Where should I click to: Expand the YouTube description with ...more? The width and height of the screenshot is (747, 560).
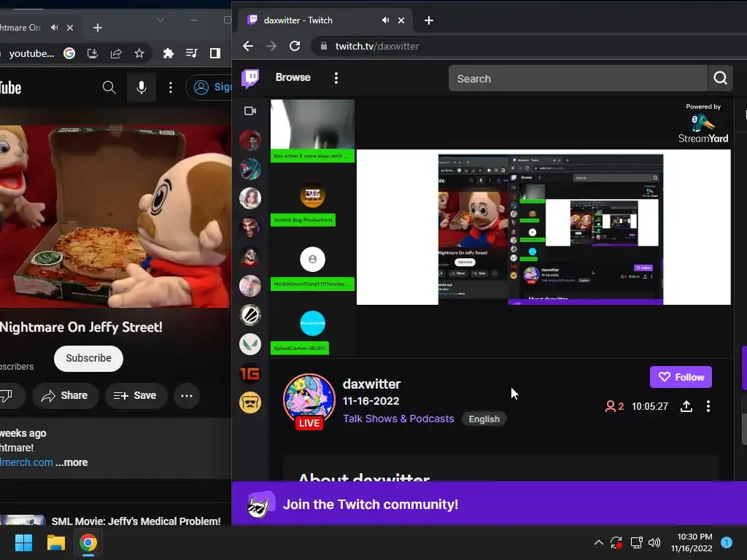pos(72,462)
